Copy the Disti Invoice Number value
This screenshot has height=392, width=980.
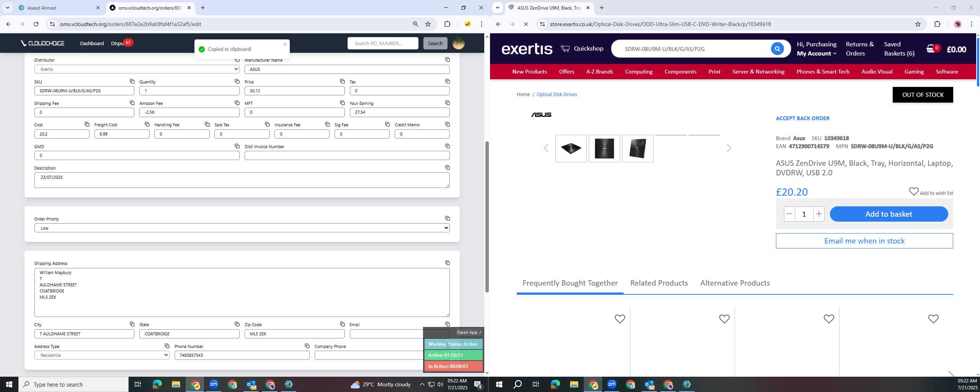pos(448,146)
